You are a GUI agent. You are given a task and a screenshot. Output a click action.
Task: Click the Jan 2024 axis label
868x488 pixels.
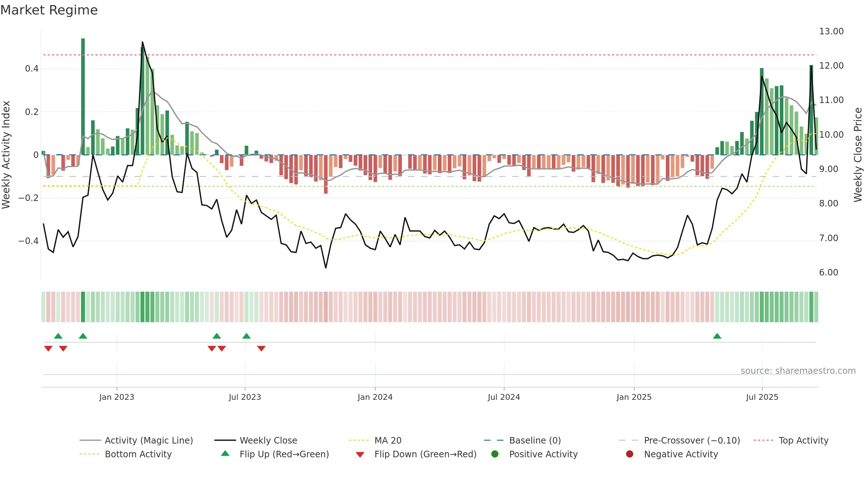pos(375,397)
